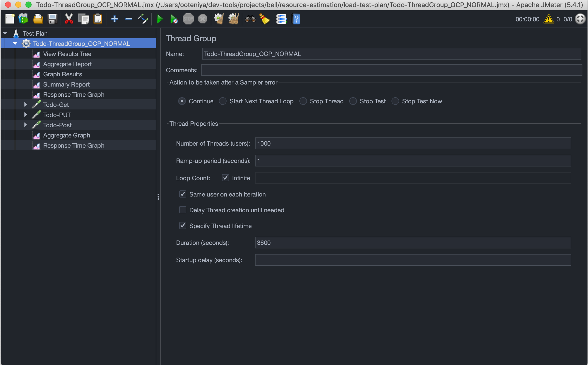This screenshot has height=365, width=588.
Task: Click the Save floppy disk icon
Action: pos(52,19)
